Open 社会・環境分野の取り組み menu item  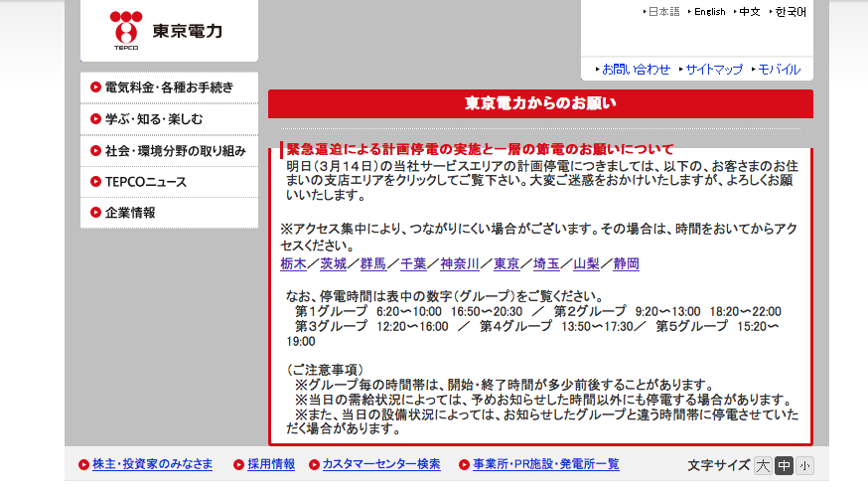click(175, 150)
